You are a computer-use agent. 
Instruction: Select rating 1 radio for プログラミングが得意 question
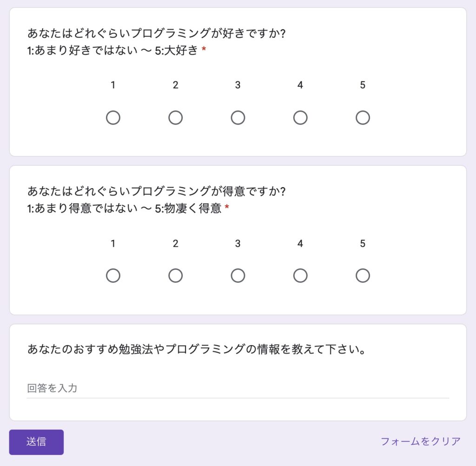113,276
